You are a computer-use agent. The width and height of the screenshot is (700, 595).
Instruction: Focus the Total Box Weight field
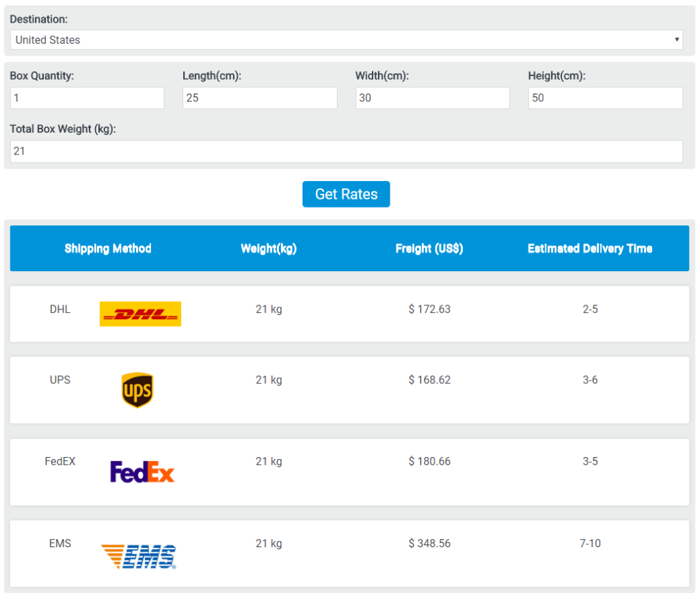pyautogui.click(x=346, y=151)
